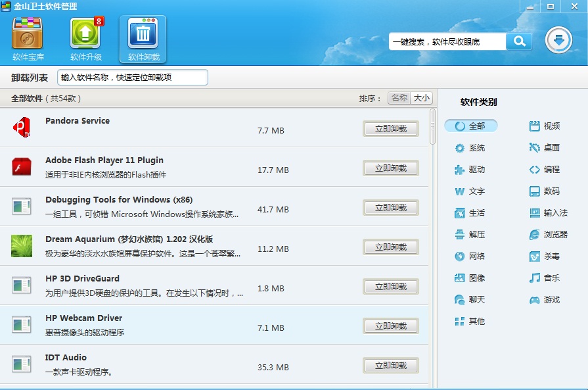Image resolution: width=588 pixels, height=390 pixels.
Task: Click 立即卸载 for IDT Audio
Action: (391, 366)
